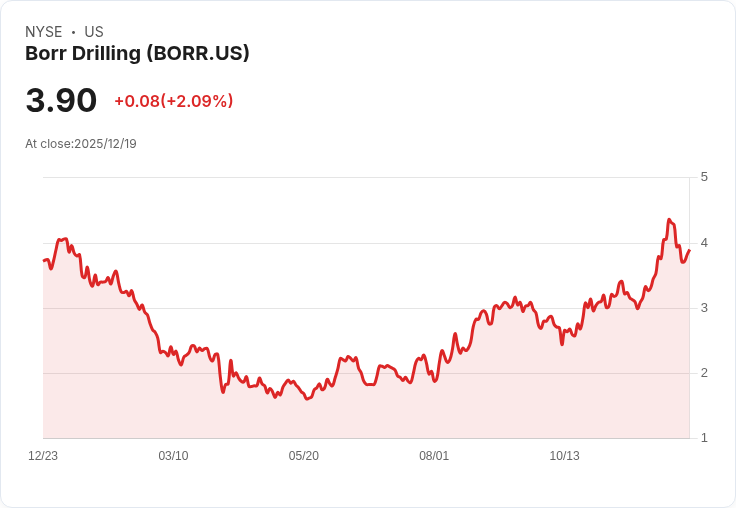Select the 12/23 date axis label
The width and height of the screenshot is (736, 508).
(43, 455)
